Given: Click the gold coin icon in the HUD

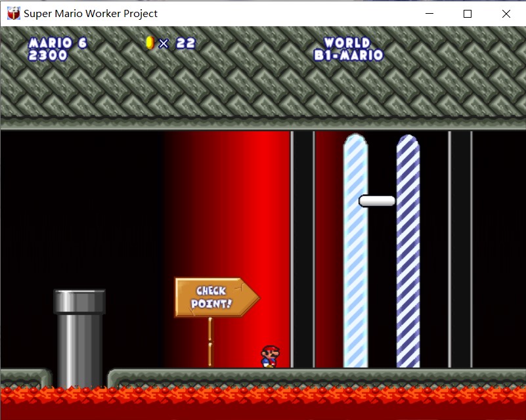Looking at the screenshot, I should click(150, 43).
